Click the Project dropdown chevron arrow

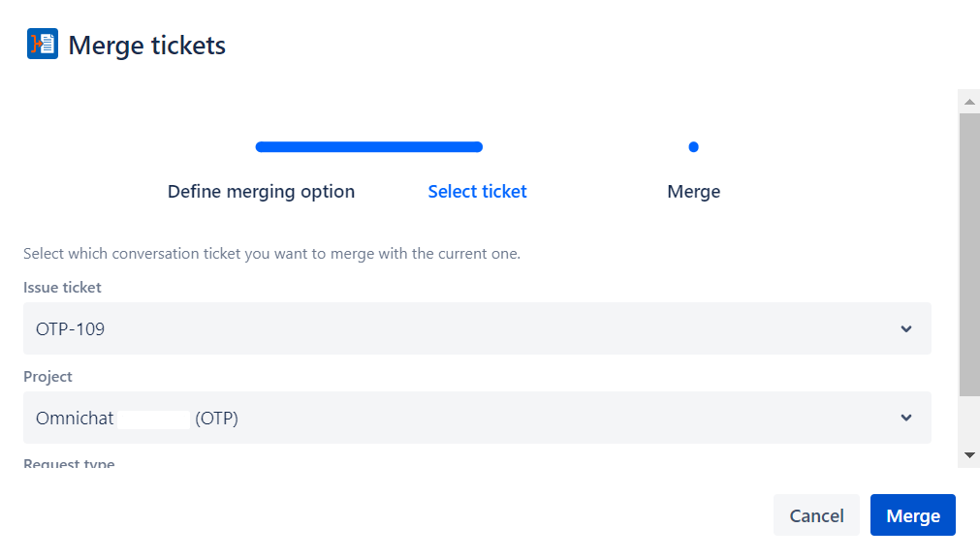click(906, 418)
